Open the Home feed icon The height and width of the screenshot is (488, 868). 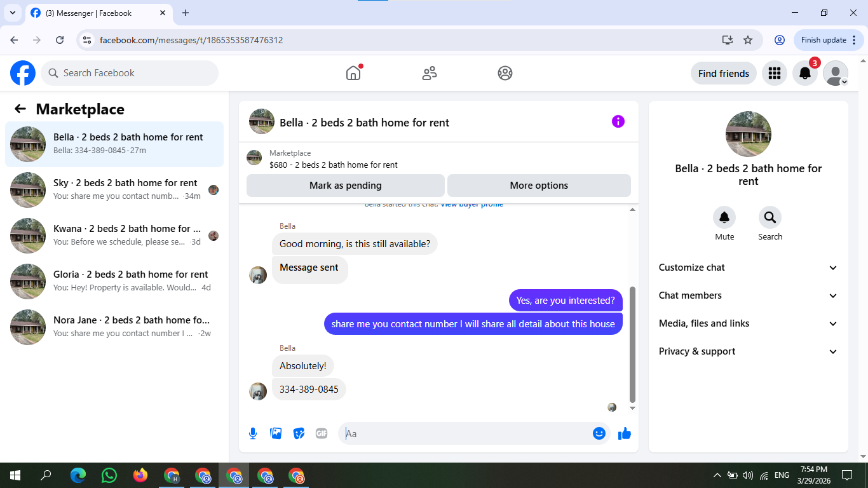[x=353, y=73]
